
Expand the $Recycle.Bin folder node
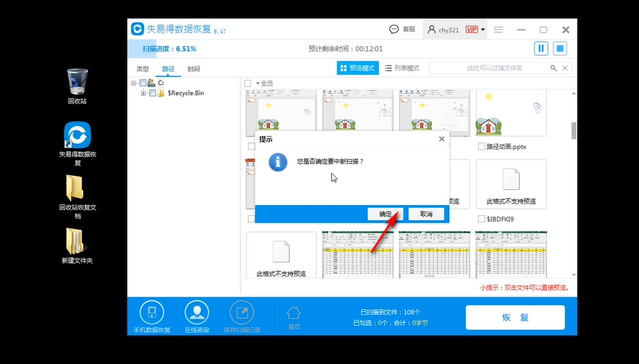(143, 93)
